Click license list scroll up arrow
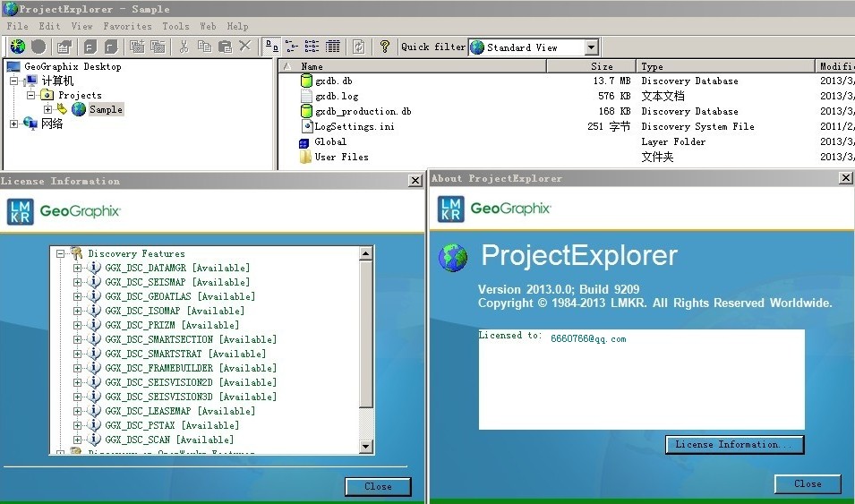 coord(366,253)
